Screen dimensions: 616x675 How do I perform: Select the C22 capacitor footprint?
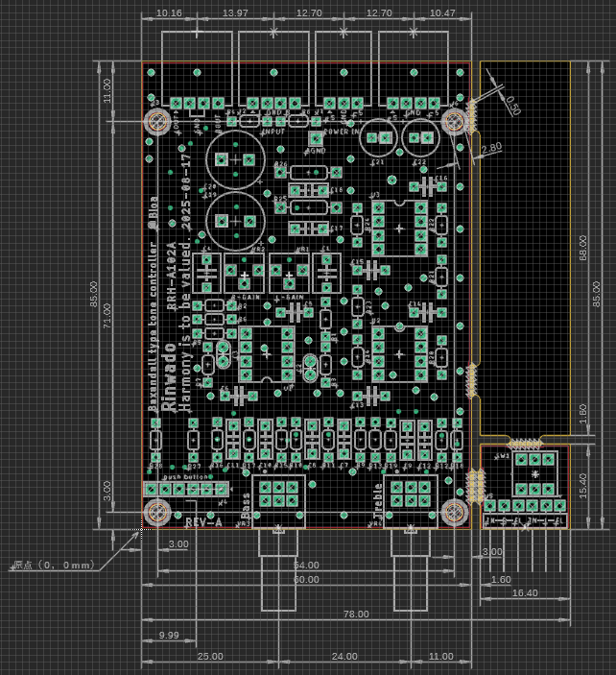click(x=419, y=139)
